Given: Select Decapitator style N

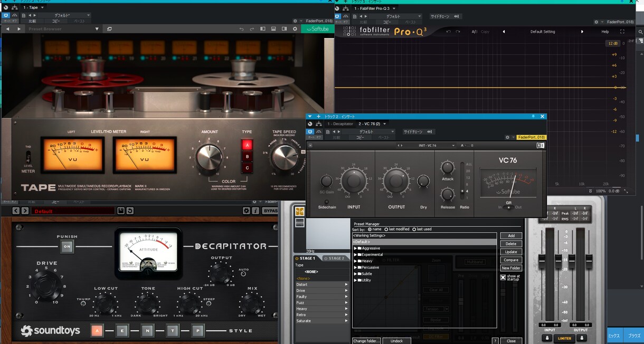Looking at the screenshot, I should point(147,331).
